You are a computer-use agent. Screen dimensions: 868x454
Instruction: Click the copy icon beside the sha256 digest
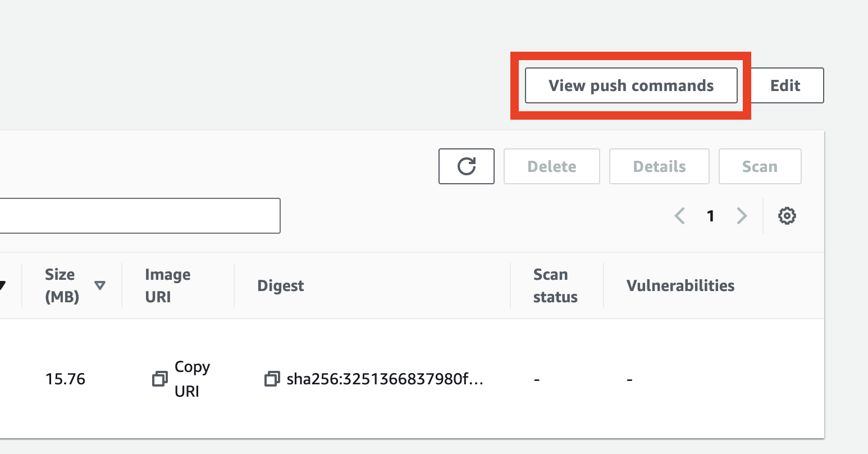(272, 379)
